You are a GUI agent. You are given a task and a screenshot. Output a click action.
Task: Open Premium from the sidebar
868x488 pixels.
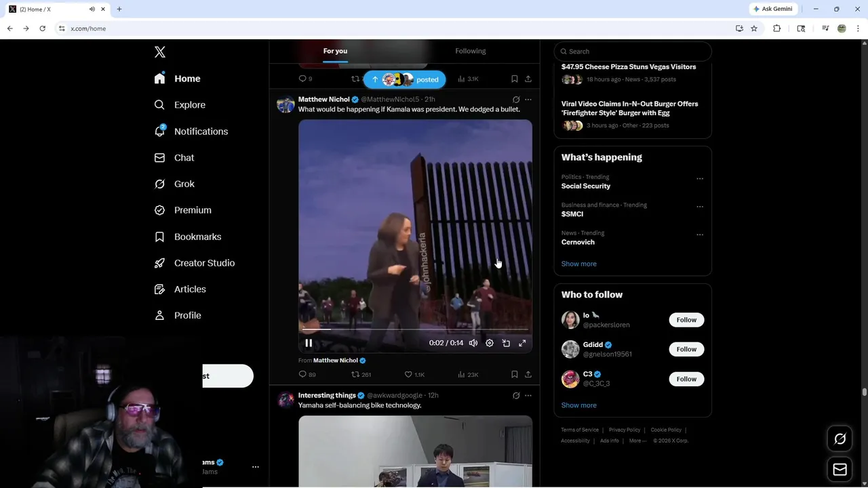(x=183, y=210)
